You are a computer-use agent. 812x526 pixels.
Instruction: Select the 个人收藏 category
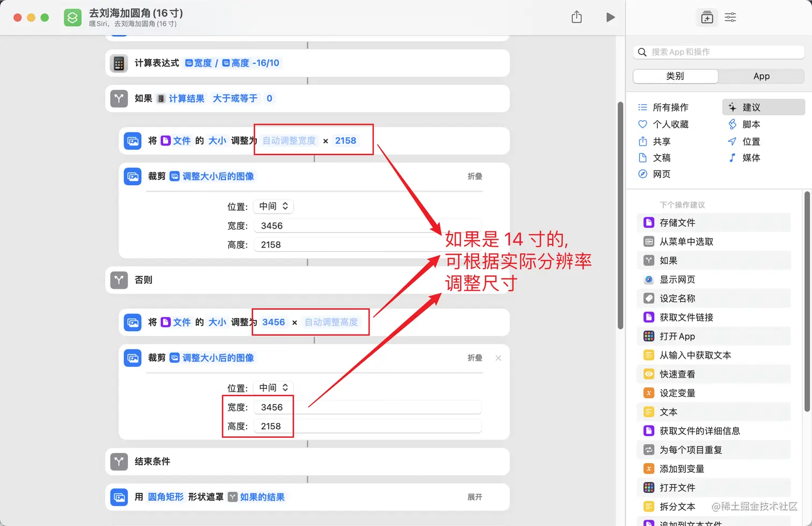(x=664, y=124)
